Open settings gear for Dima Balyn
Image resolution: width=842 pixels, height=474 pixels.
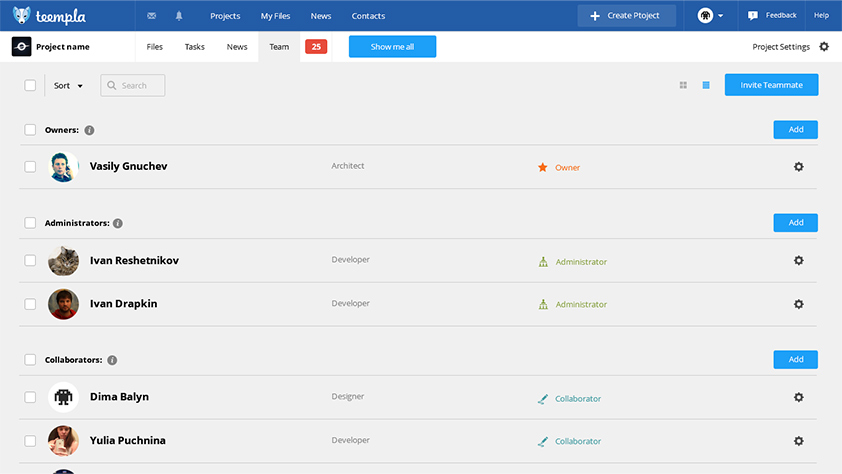tap(798, 397)
